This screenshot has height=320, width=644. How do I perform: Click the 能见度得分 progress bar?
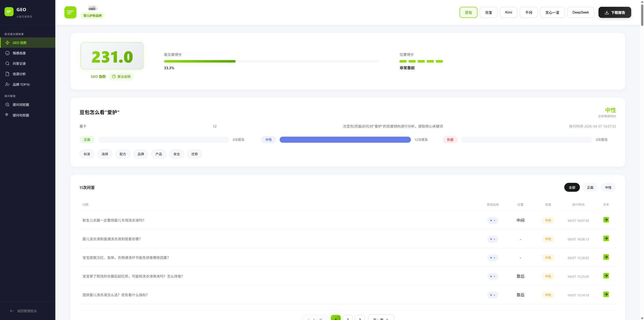(271, 61)
